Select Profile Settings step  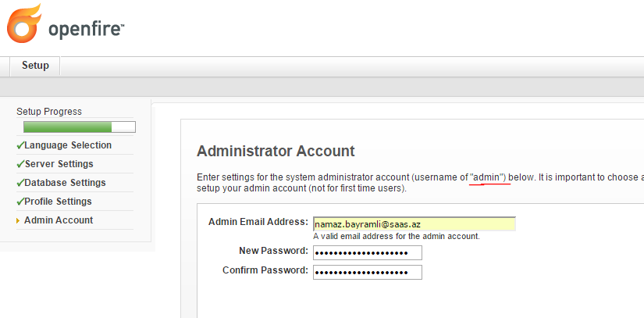(x=58, y=202)
